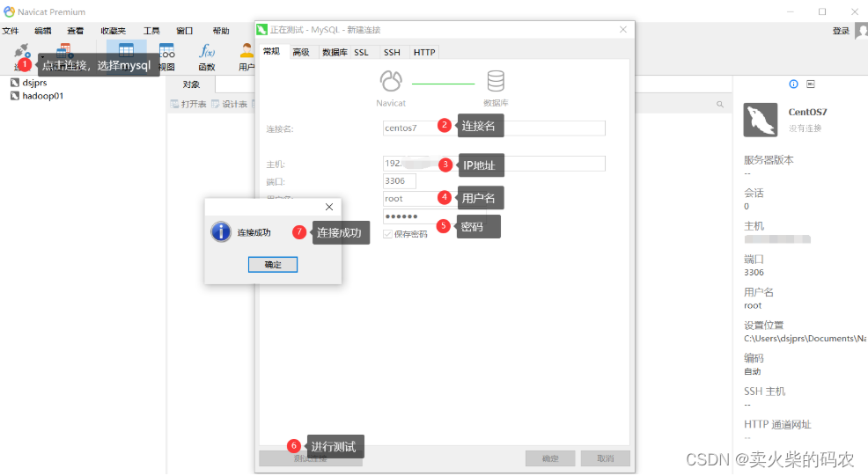Close the MySQL new connection dialog
This screenshot has width=868, height=476.
coord(623,29)
